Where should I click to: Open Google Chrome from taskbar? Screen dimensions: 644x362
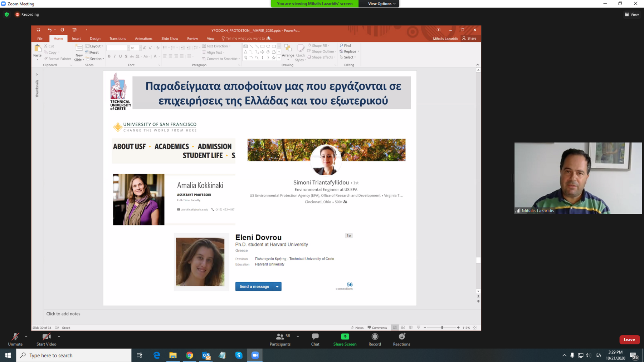point(189,355)
